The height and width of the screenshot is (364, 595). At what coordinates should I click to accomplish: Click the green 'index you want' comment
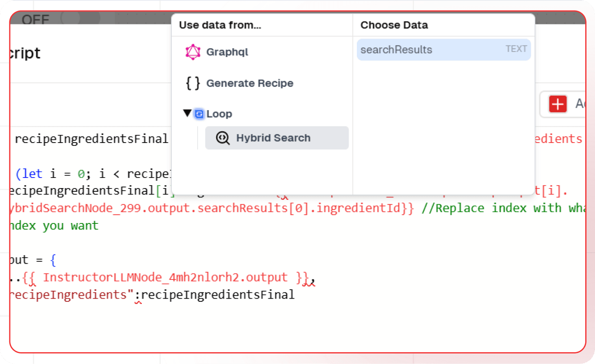point(55,225)
